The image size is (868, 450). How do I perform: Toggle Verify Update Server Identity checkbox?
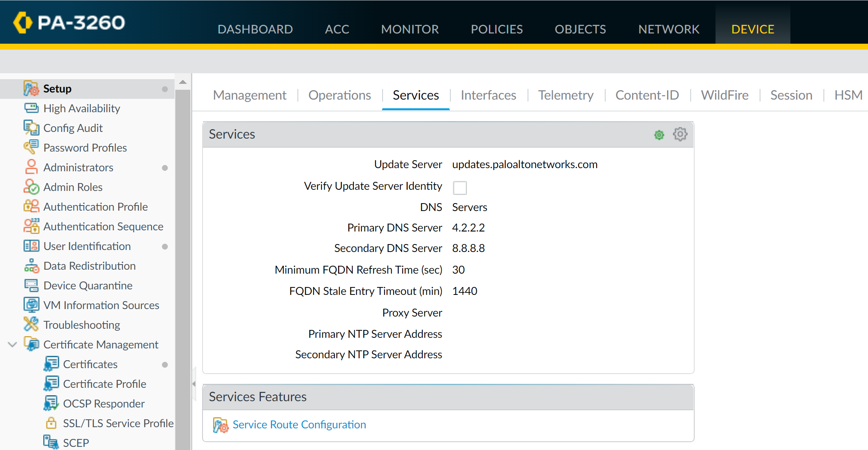click(459, 187)
